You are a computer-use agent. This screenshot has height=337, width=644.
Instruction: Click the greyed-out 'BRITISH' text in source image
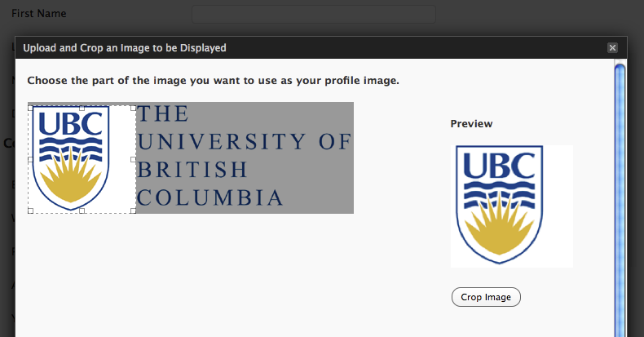tap(192, 170)
